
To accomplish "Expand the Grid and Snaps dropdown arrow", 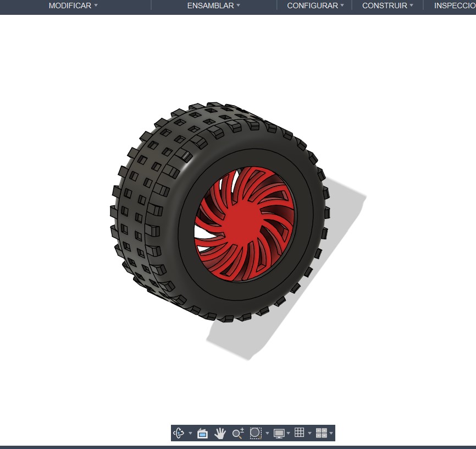I will 309,433.
